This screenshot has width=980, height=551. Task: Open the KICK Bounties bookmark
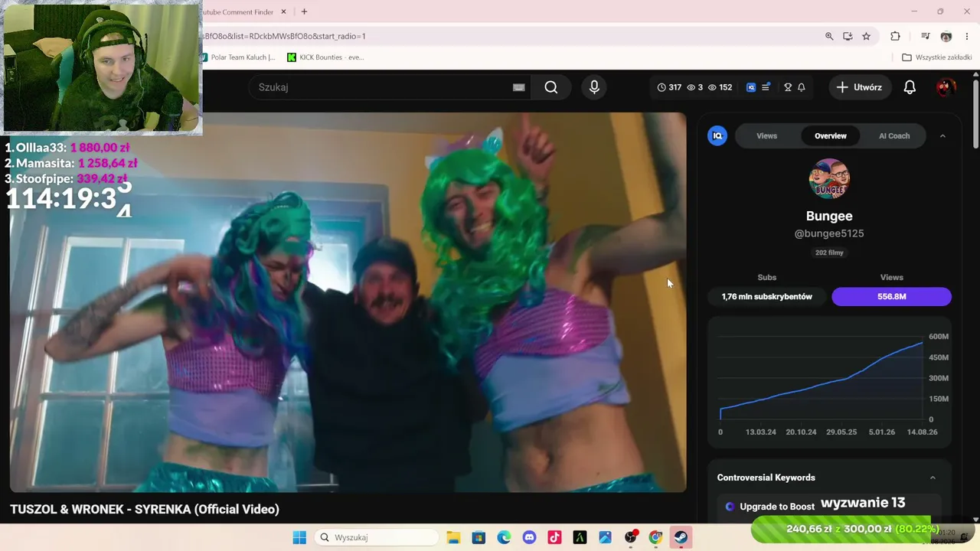coord(325,57)
